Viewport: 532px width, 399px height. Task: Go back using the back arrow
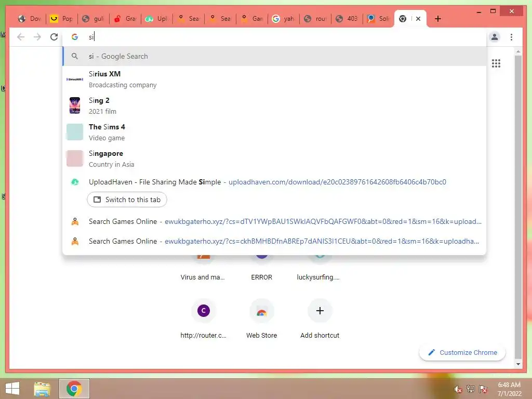coord(21,37)
